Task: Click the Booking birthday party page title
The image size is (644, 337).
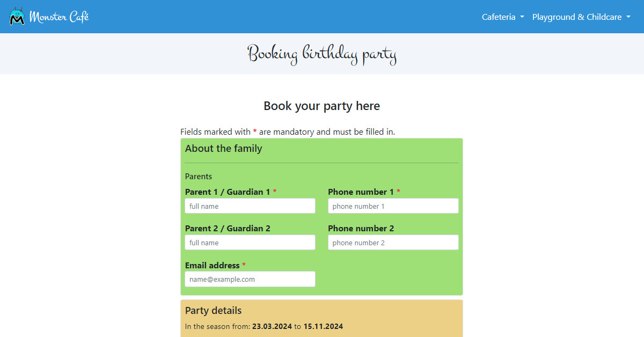Action: pos(322,54)
